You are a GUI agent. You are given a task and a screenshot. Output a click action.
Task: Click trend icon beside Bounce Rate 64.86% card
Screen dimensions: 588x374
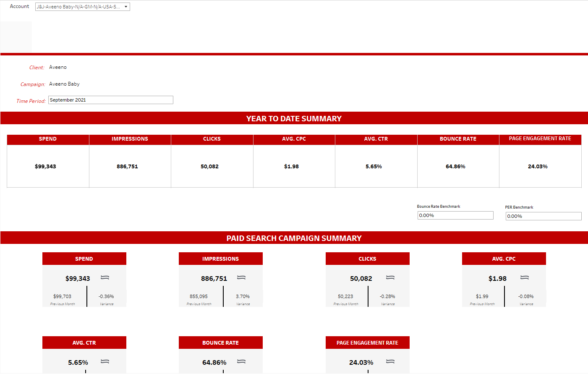(241, 362)
